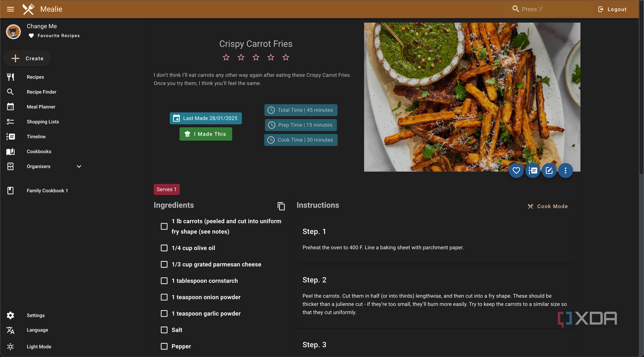The image size is (644, 357).
Task: Click the Settings gear icon
Action: click(x=11, y=315)
